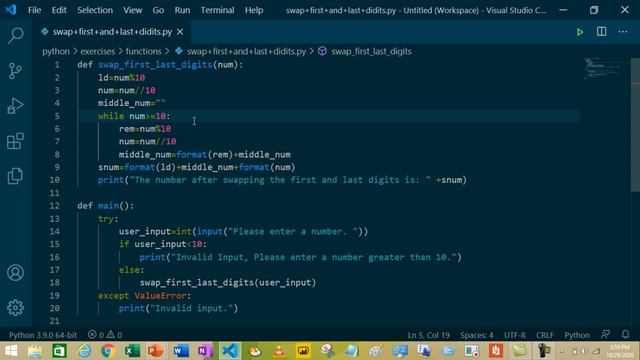This screenshot has width=640, height=360.
Task: Click the swap_first_last_digits function name
Action: (155, 64)
